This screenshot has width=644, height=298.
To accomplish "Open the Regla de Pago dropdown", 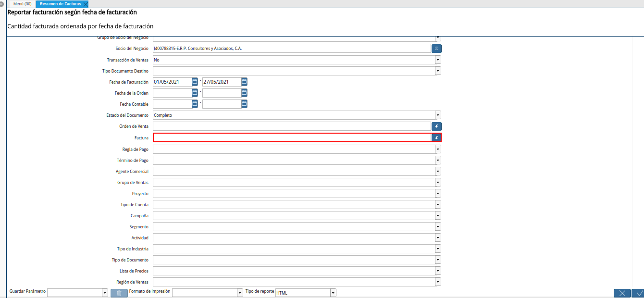I will coord(438,149).
